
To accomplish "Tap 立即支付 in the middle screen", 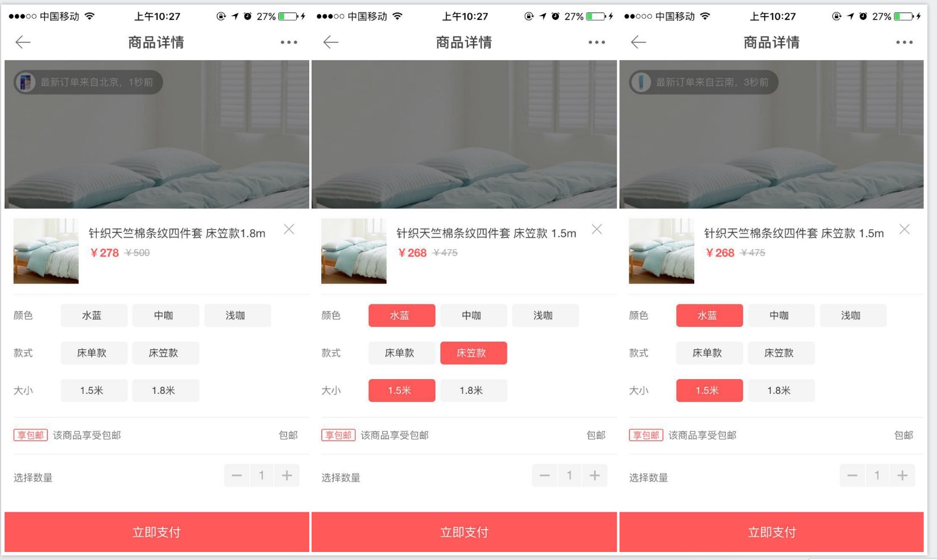I will coord(464,532).
